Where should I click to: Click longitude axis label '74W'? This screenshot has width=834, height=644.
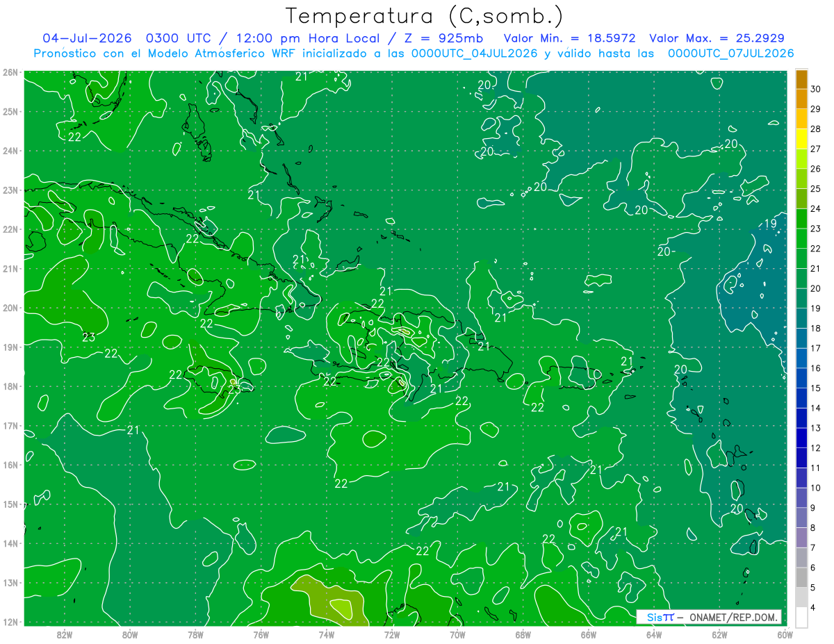327,634
